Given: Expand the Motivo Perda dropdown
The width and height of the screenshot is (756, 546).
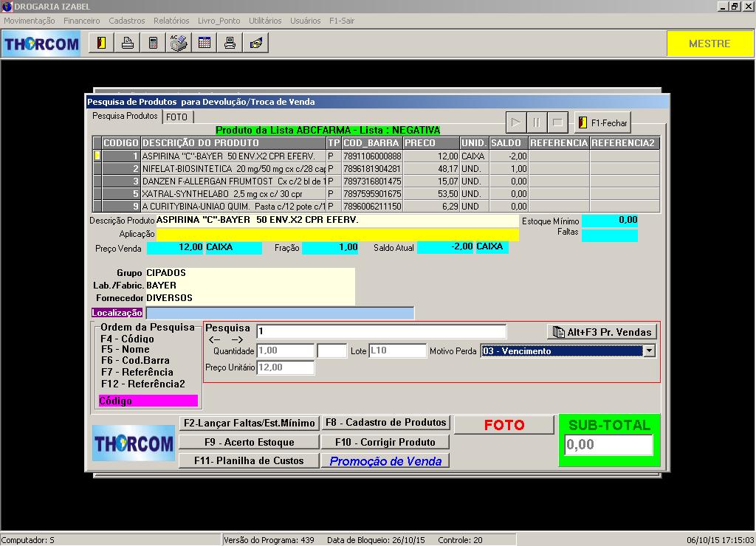Looking at the screenshot, I should coord(650,350).
